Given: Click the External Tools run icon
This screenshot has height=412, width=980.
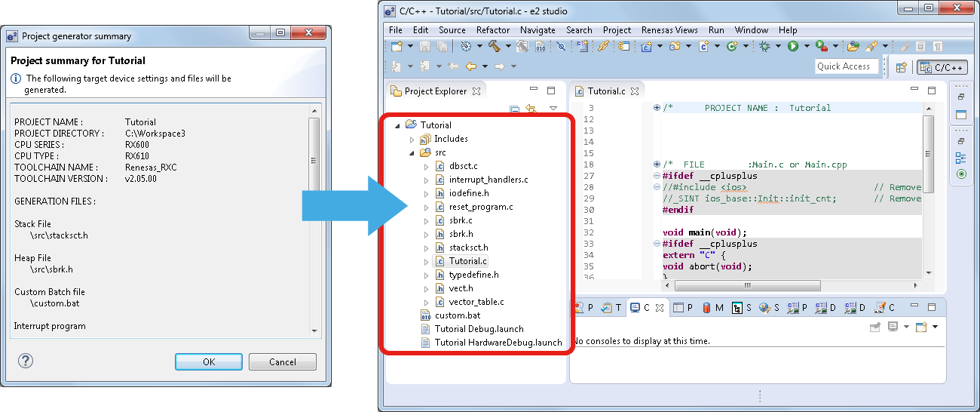Looking at the screenshot, I should click(821, 46).
